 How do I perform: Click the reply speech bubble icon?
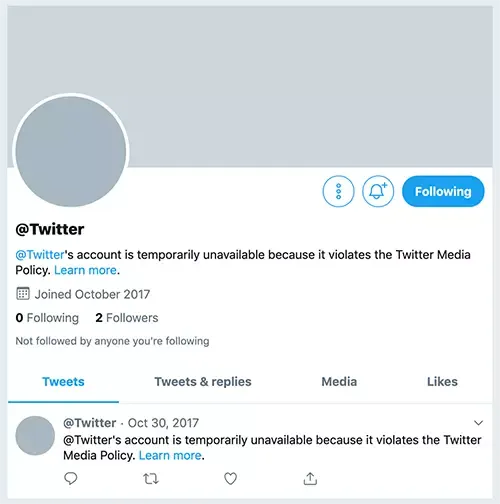click(x=70, y=479)
